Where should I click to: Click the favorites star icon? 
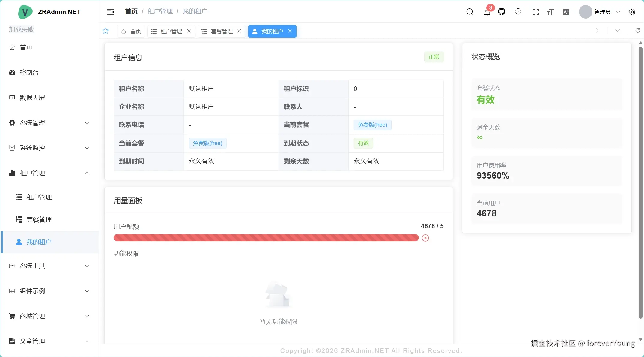[x=106, y=31]
